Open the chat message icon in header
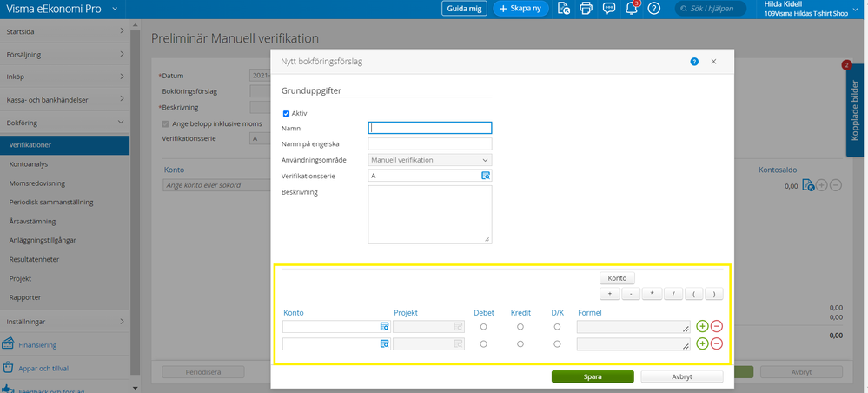 click(608, 9)
